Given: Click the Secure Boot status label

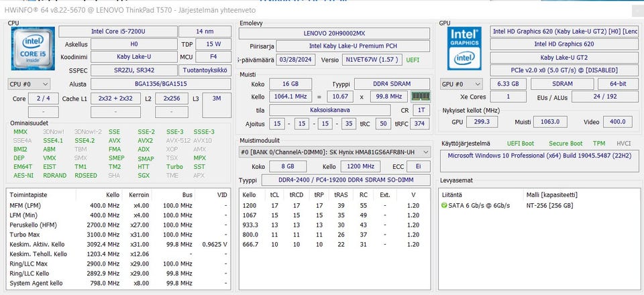Looking at the screenshot, I should click(x=566, y=143).
